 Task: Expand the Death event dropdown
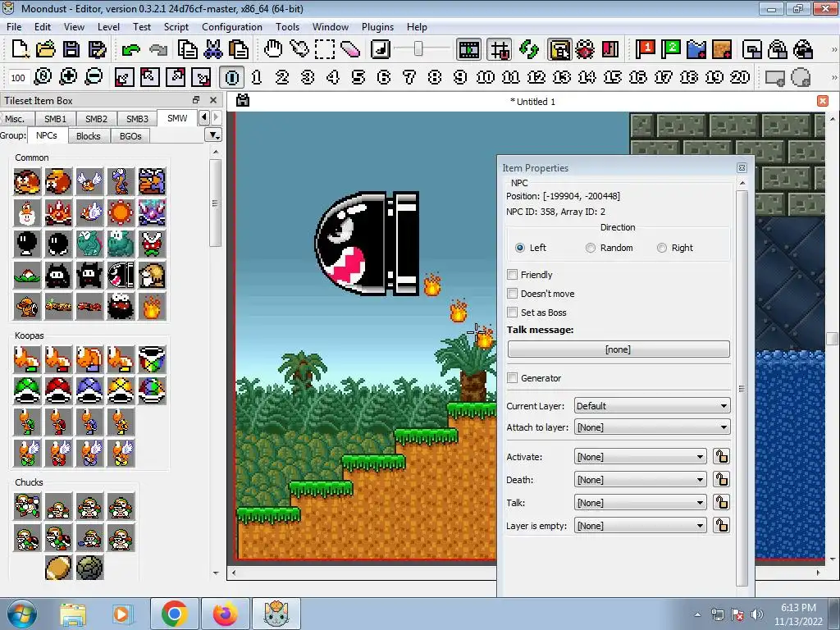click(640, 479)
